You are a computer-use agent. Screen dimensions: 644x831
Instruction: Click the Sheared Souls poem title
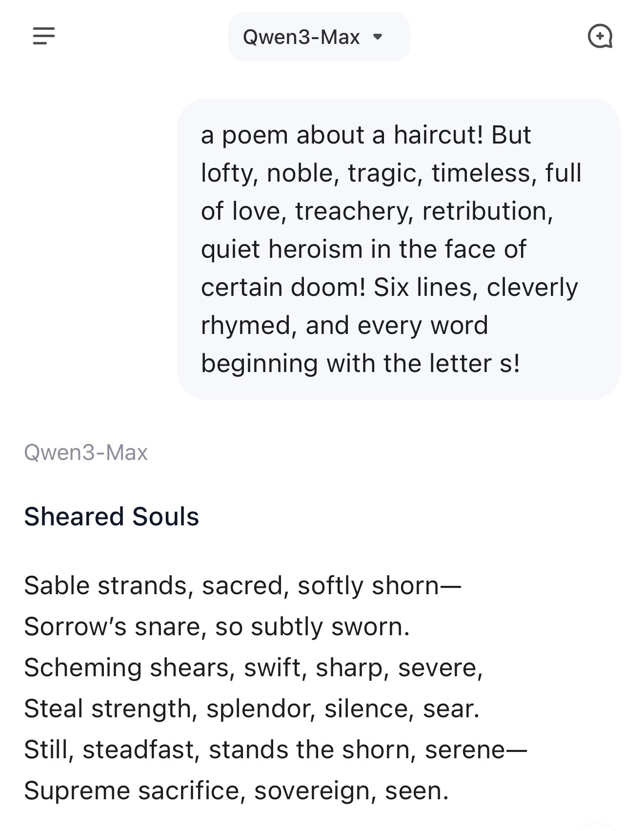112,517
